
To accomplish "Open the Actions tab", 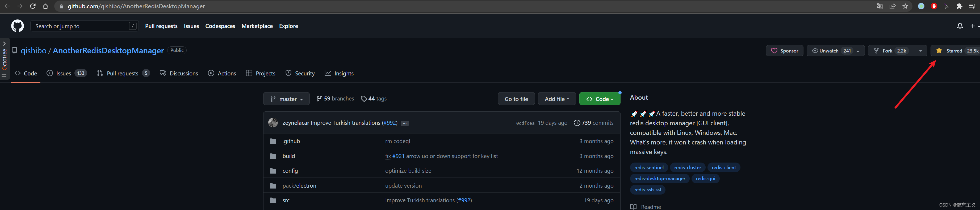I will (x=222, y=73).
